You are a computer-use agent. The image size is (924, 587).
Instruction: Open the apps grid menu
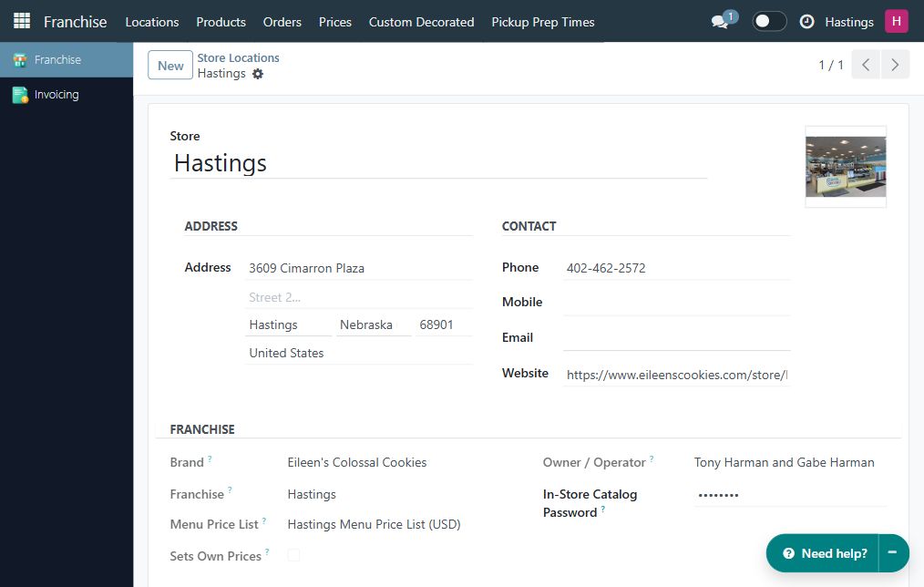coord(22,21)
